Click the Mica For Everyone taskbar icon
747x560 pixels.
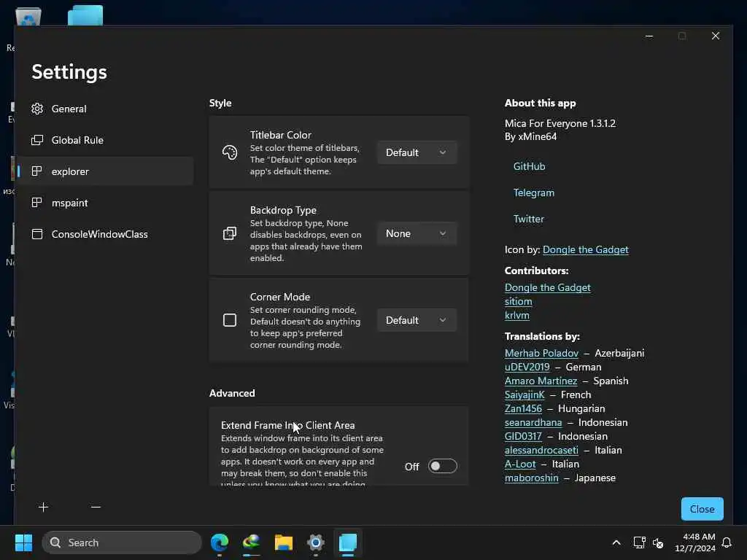[348, 542]
